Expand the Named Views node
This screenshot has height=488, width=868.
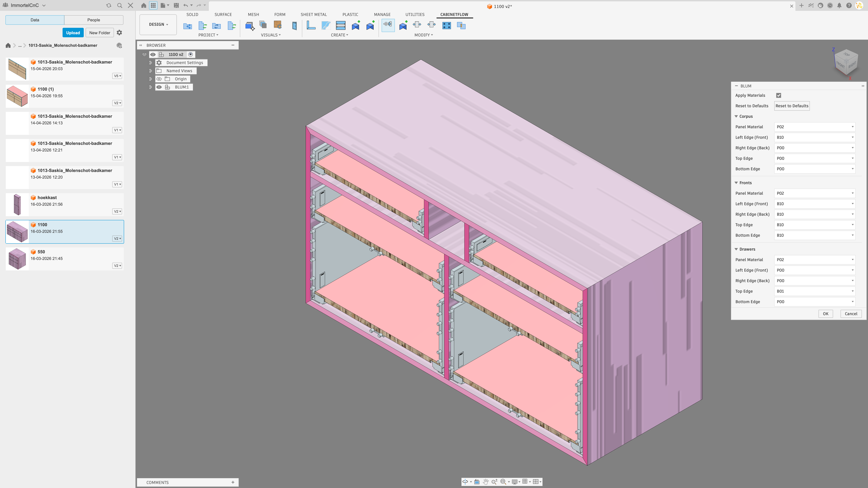click(151, 71)
